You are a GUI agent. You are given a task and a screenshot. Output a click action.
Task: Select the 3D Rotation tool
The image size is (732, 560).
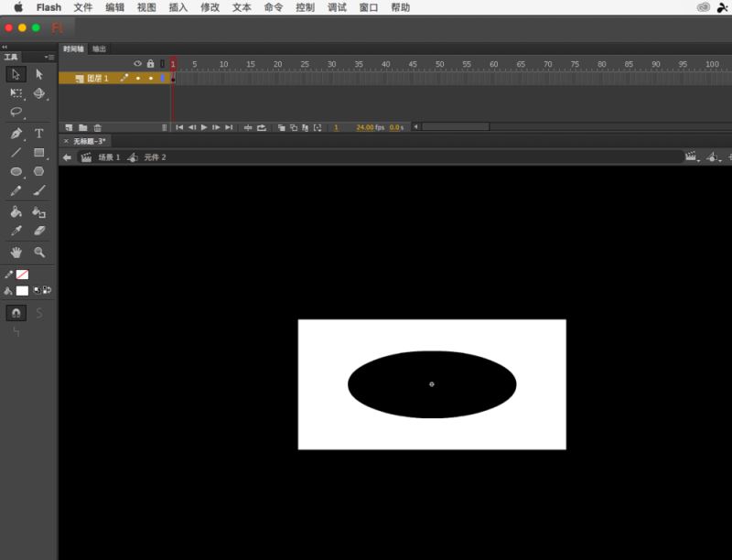[39, 93]
